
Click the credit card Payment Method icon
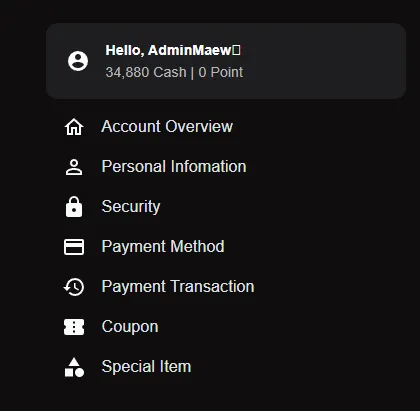click(74, 247)
